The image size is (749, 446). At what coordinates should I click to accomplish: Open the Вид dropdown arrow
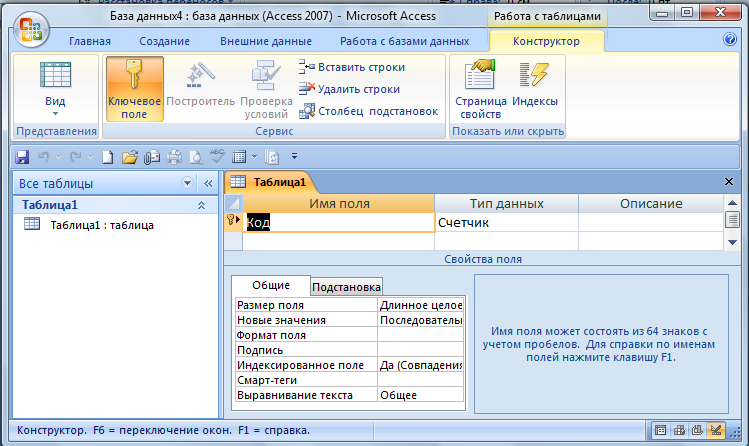(x=55, y=114)
